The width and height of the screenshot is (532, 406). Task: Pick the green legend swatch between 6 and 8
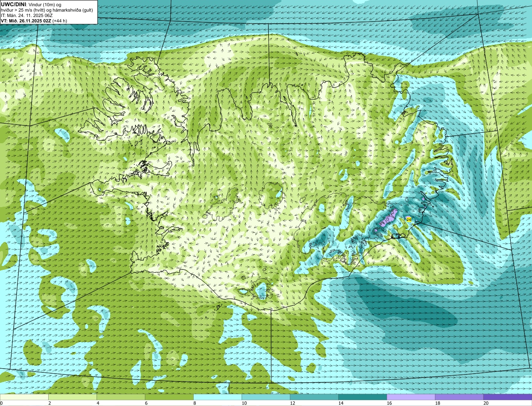(169, 397)
